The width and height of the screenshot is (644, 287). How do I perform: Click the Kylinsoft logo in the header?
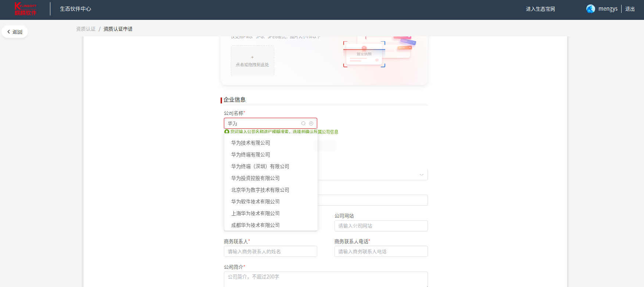pos(25,9)
